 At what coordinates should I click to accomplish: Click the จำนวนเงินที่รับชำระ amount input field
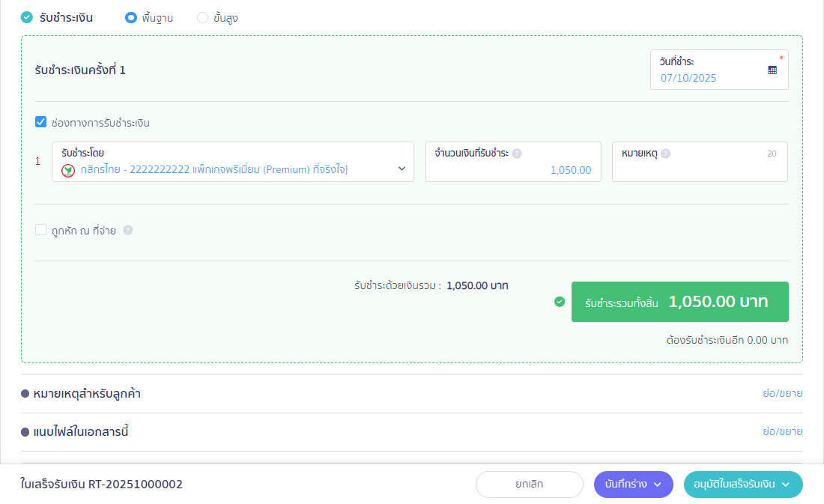point(513,170)
